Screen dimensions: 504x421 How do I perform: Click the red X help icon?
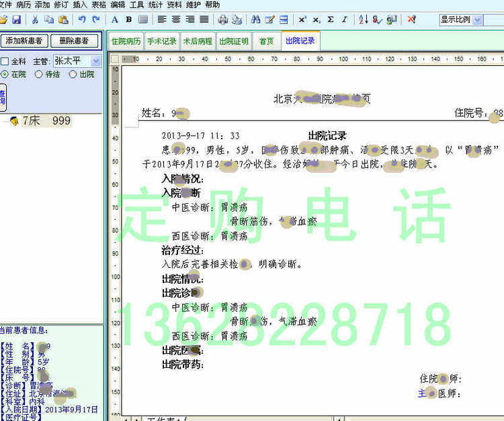click(x=411, y=20)
